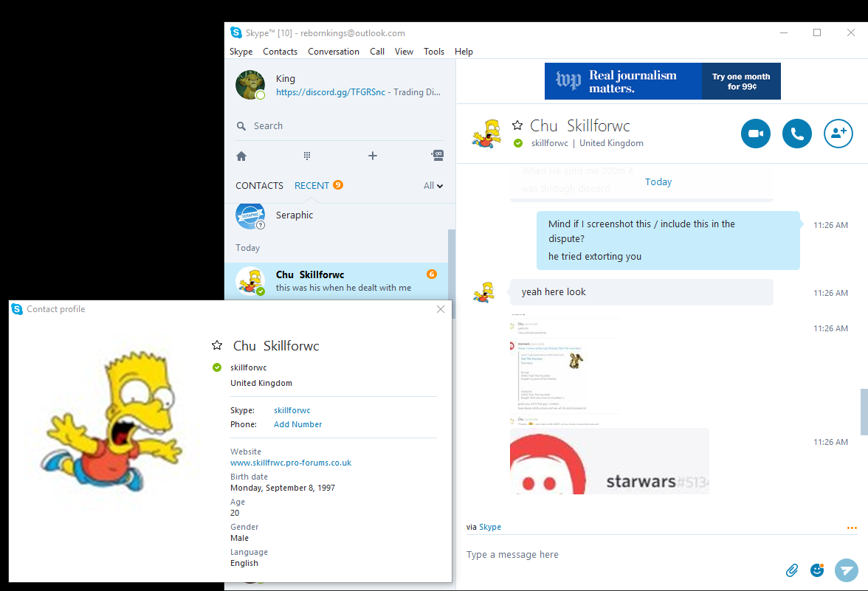Open the Skype menu
Screen dimensions: 868x591
[x=241, y=52]
